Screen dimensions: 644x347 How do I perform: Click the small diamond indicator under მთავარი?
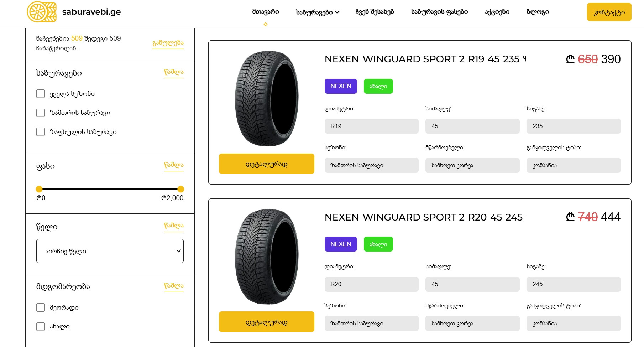[266, 24]
